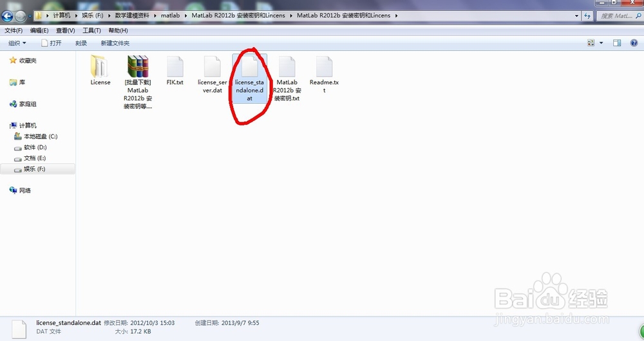
Task: Open the 组织 dropdown menu
Action: 17,43
